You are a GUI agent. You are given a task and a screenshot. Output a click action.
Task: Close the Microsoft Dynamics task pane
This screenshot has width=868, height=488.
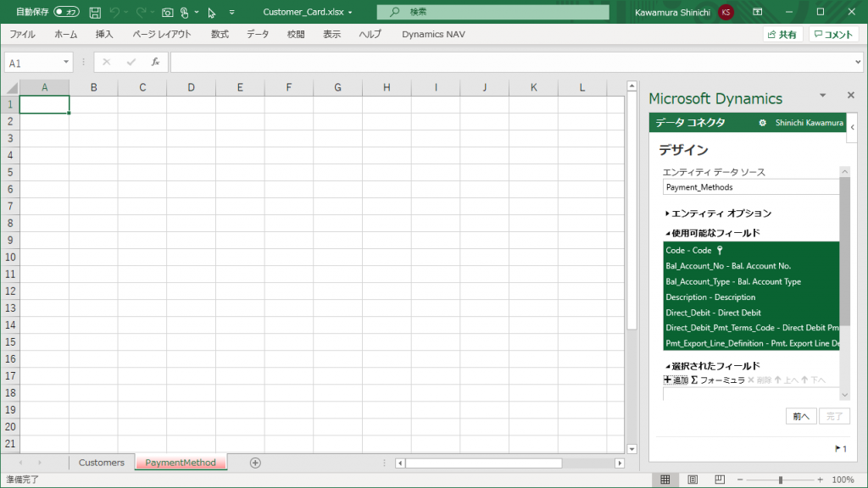tap(851, 95)
